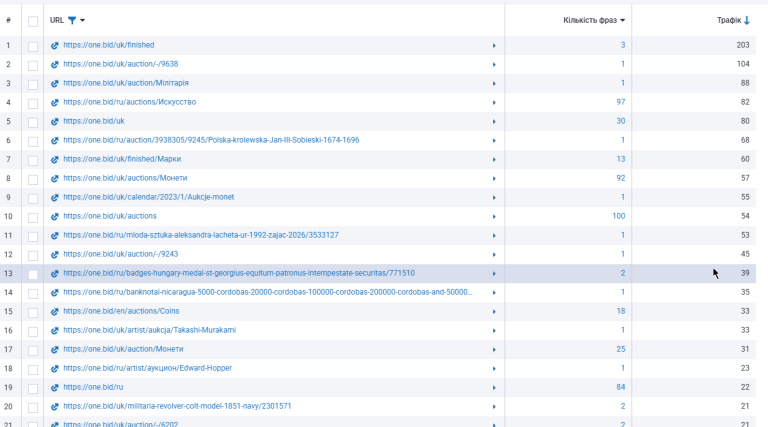The width and height of the screenshot is (768, 427).
Task: Check the row 6 Jan-III-Sobieski checkbox
Action: point(33,142)
